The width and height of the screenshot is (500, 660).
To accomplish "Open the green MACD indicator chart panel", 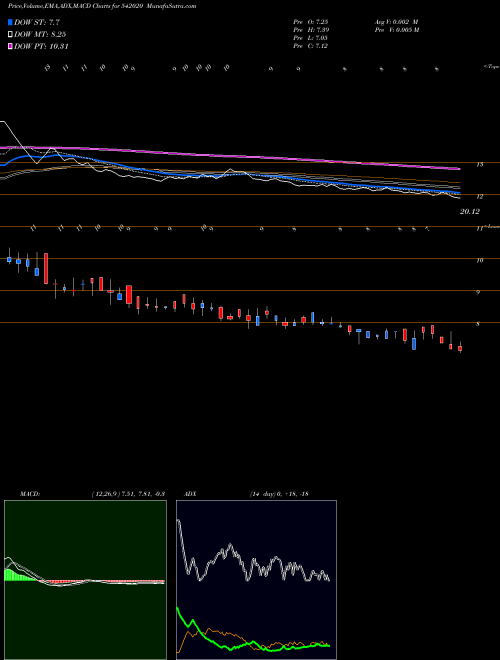I will click(85, 580).
